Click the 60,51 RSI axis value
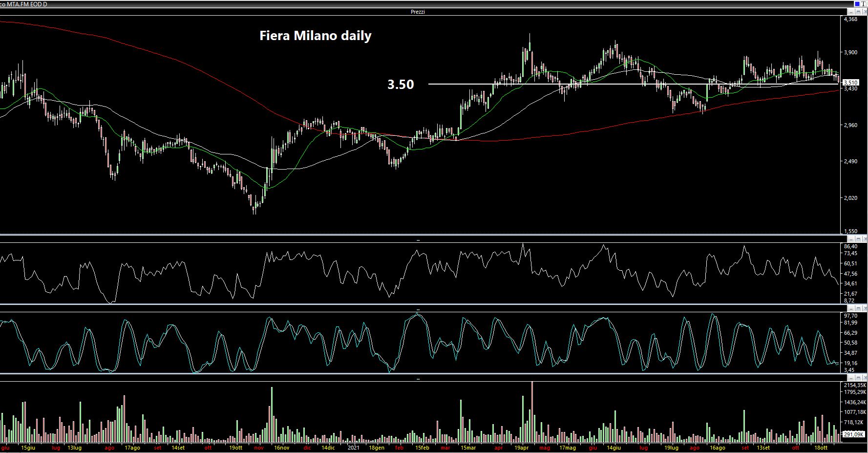Viewport: 868px width, 453px height. click(850, 263)
